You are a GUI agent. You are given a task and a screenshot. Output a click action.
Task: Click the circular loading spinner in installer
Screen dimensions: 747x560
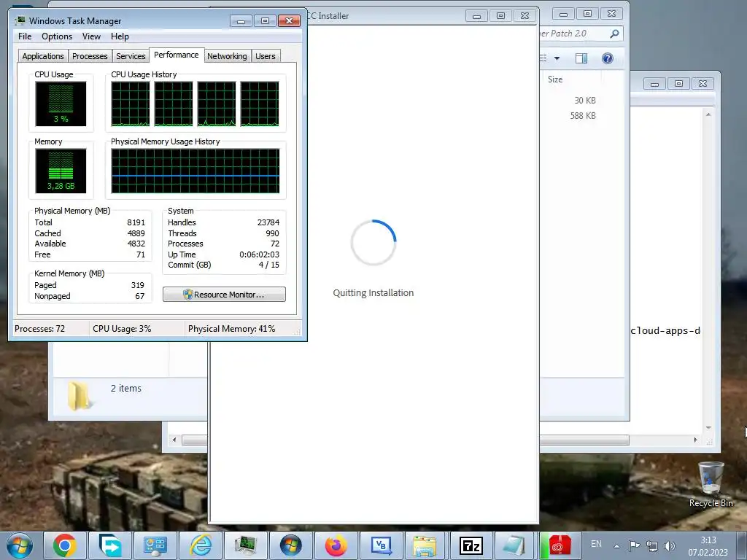click(373, 242)
